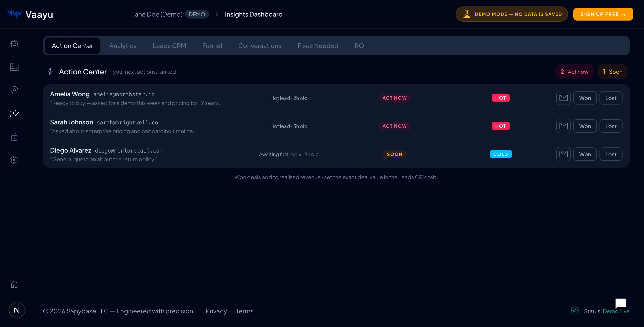Click the N avatar at bottom left

click(x=17, y=310)
